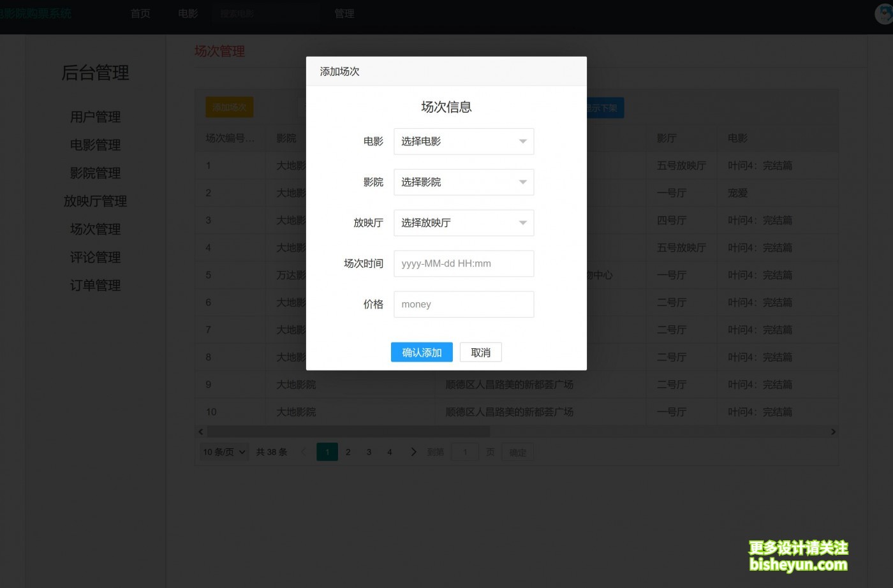This screenshot has height=588, width=893.
Task: Open 放映厅管理 sidebar item
Action: [x=95, y=202]
